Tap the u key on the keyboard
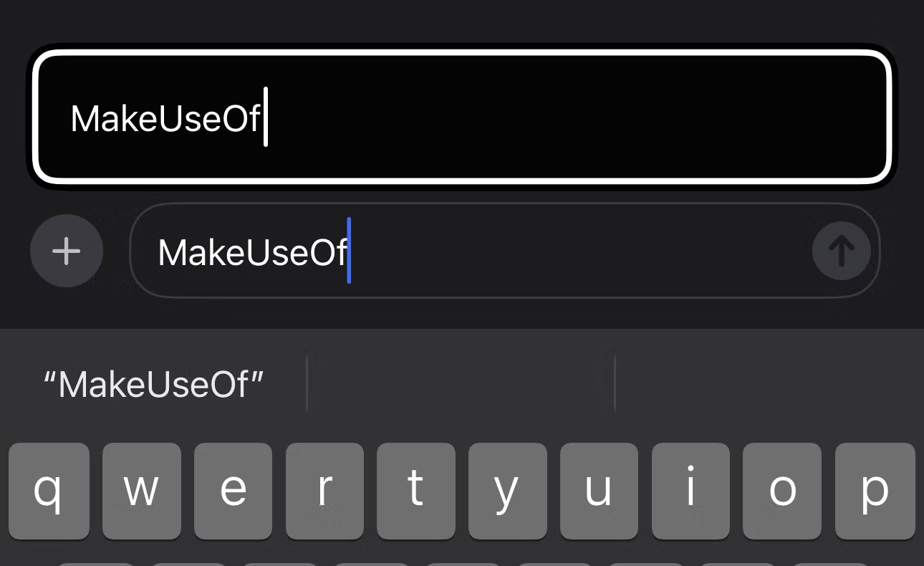This screenshot has width=924, height=566. (x=599, y=491)
